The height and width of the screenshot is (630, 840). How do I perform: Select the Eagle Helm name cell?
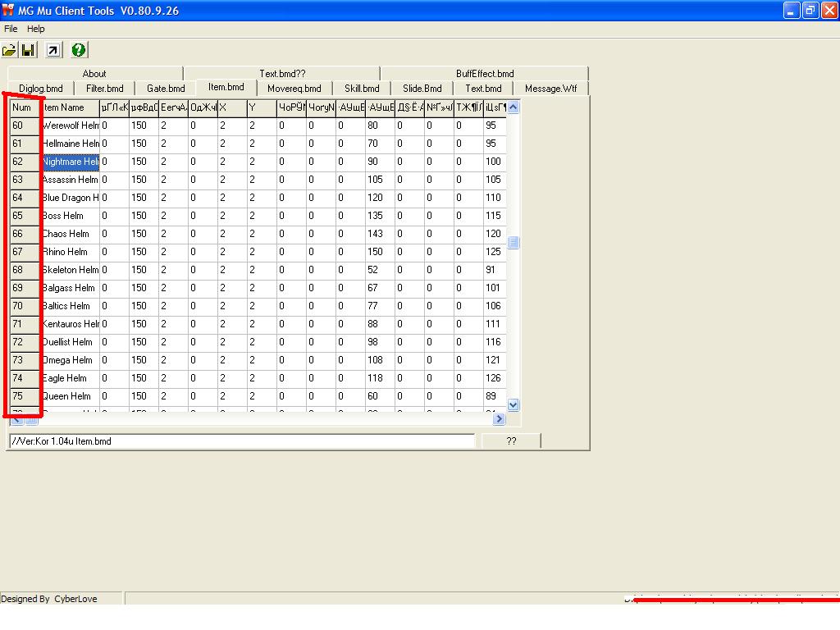[x=71, y=378]
